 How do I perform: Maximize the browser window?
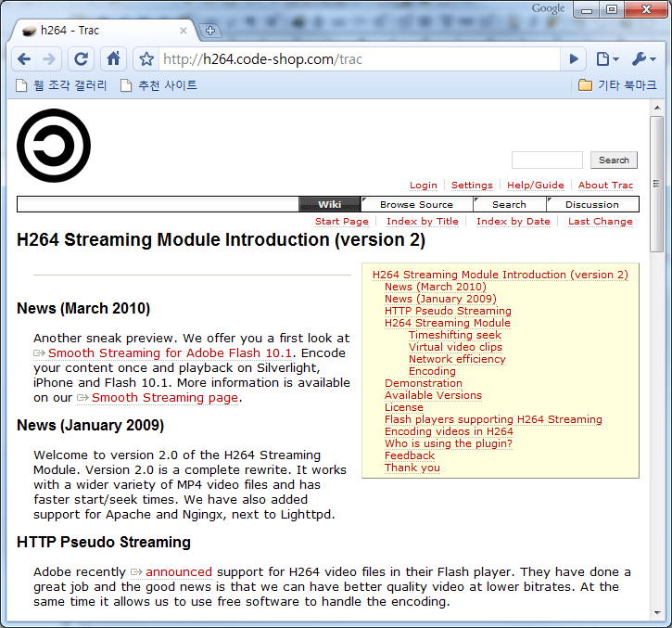(612, 10)
